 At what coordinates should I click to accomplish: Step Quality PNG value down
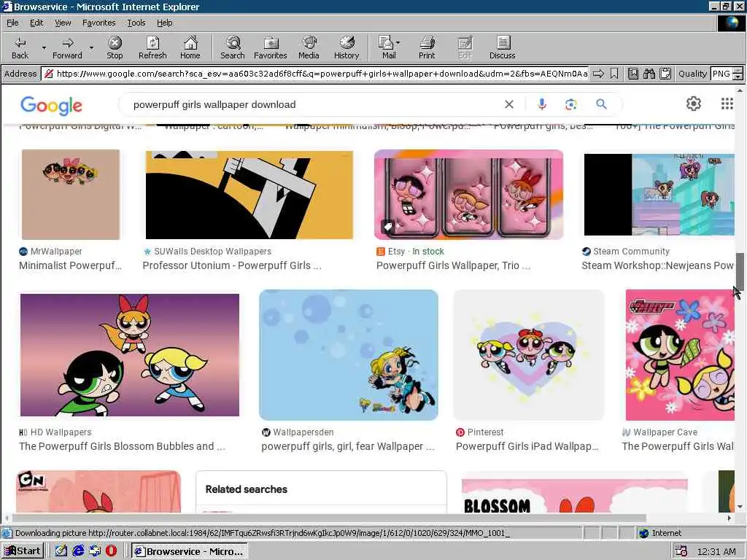tap(738, 77)
